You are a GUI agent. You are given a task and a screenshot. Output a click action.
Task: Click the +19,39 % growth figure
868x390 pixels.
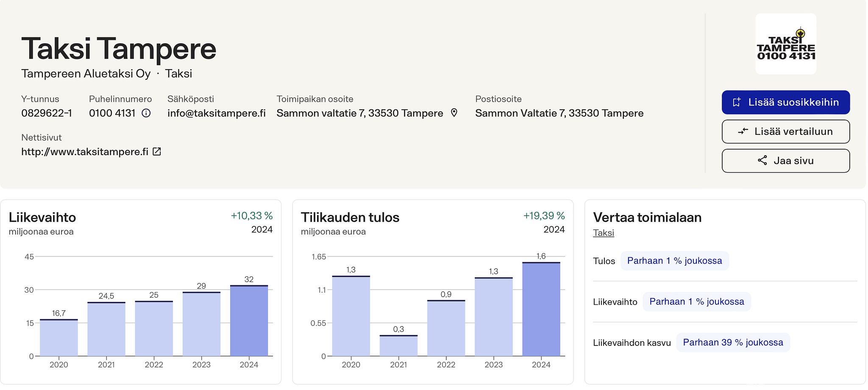coord(544,216)
